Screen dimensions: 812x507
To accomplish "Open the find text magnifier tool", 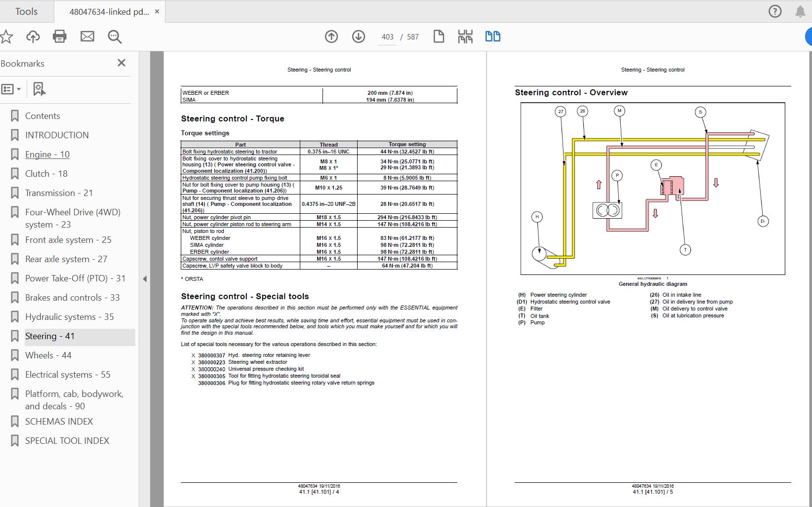I will coord(115,37).
